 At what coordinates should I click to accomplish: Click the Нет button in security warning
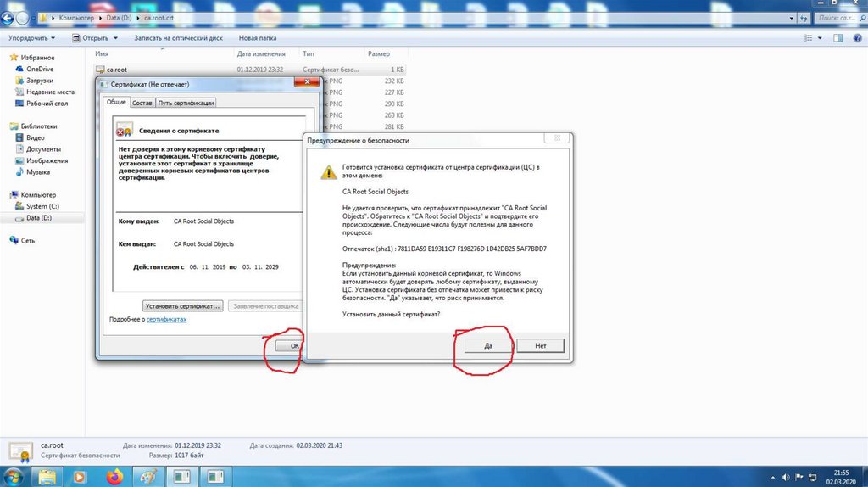[x=541, y=346]
